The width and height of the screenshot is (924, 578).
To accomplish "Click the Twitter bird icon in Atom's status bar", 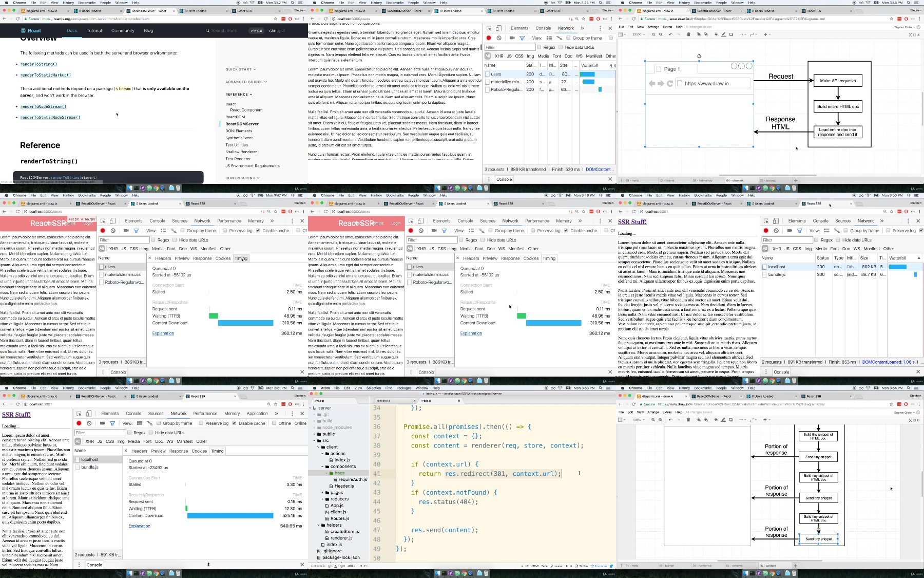I will pos(611,566).
